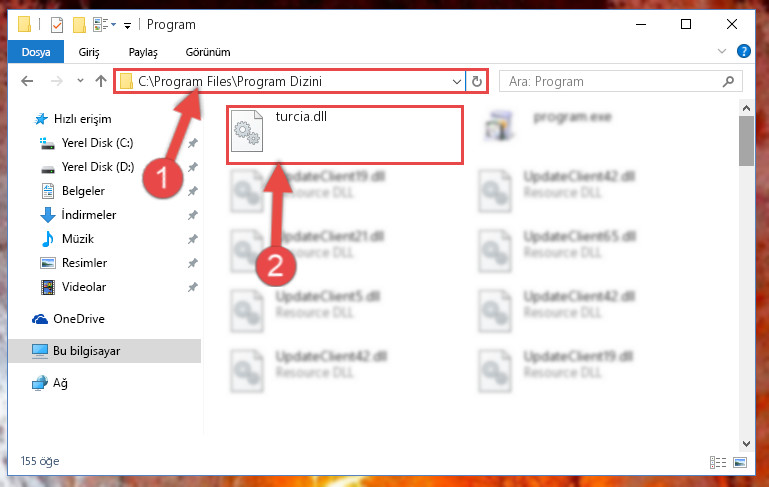Expand the address bar history dropdown
The image size is (769, 487).
[457, 81]
